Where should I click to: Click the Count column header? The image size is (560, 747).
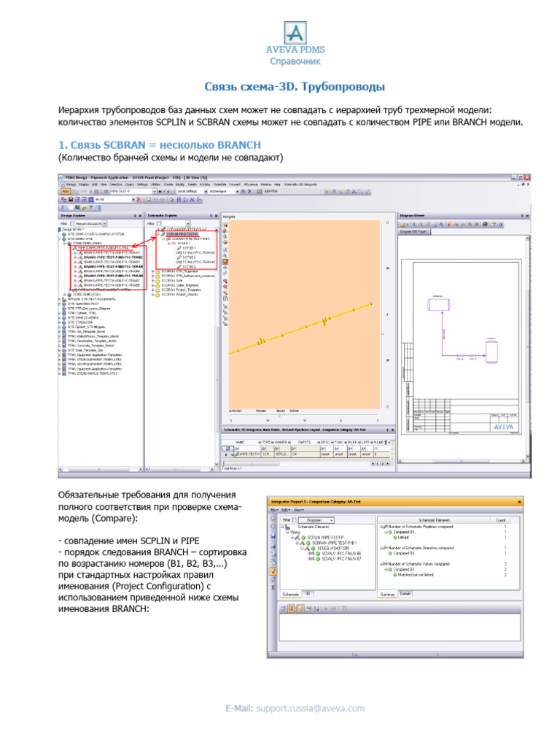(x=500, y=520)
